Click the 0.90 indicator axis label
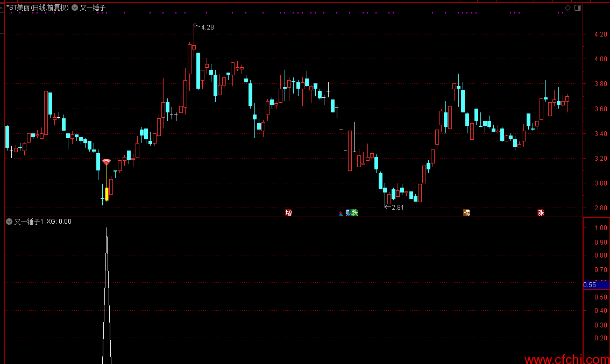 (x=601, y=242)
